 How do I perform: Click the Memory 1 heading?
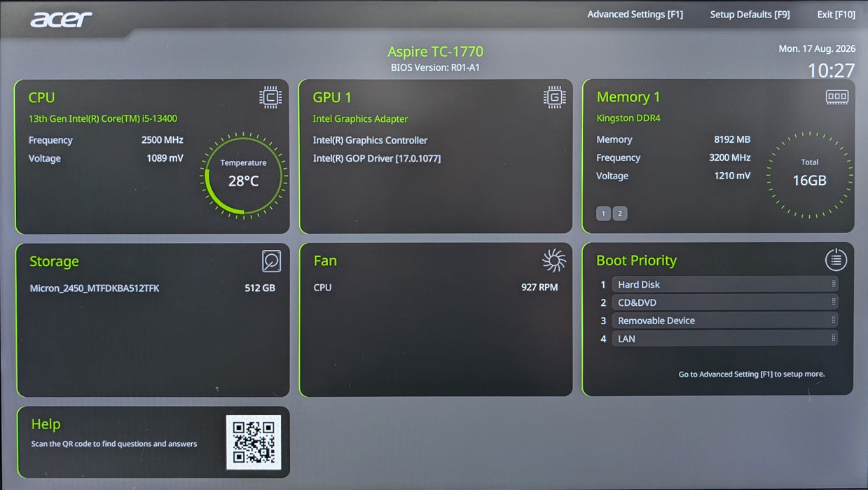coord(628,97)
